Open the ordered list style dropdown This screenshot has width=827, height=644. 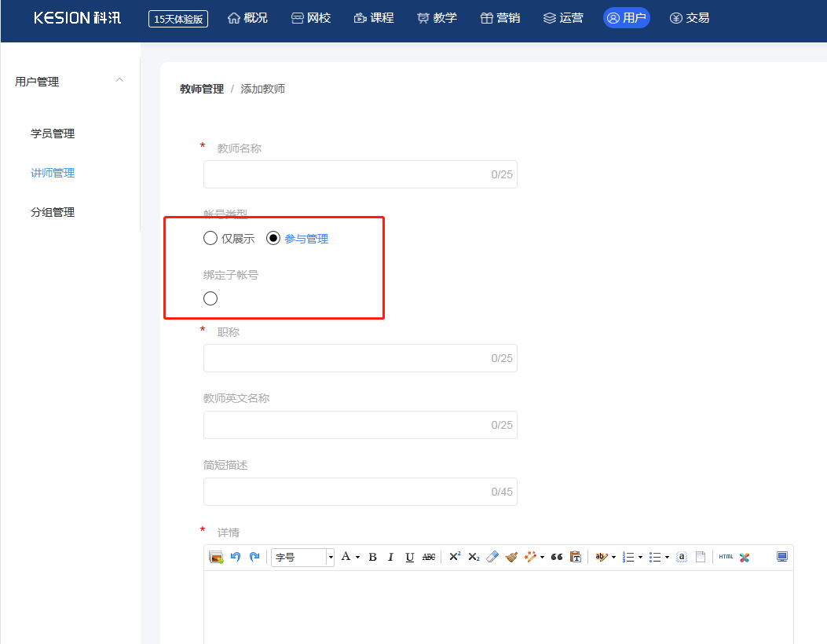coord(641,557)
